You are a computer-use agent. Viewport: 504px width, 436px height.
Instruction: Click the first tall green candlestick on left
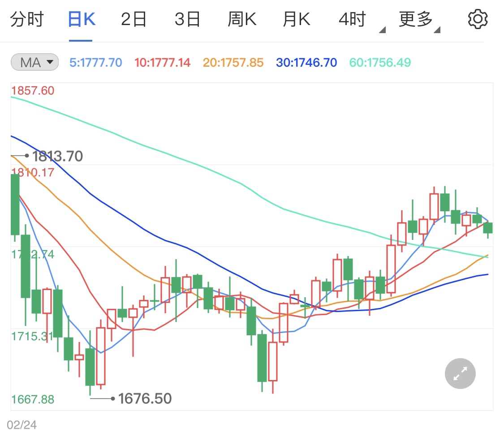(x=15, y=205)
